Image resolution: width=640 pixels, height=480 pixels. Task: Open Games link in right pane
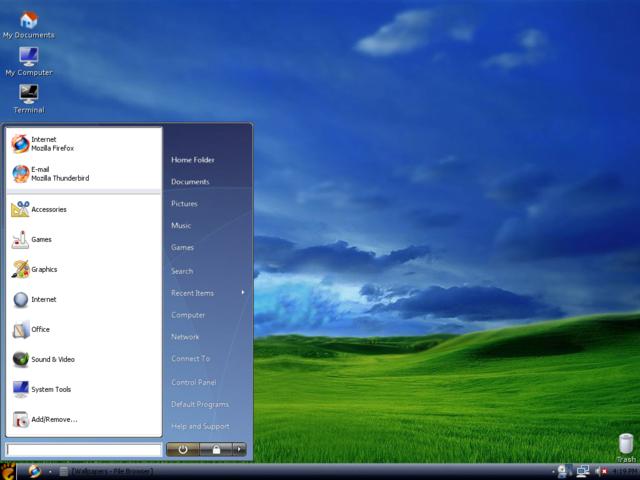pyautogui.click(x=182, y=247)
